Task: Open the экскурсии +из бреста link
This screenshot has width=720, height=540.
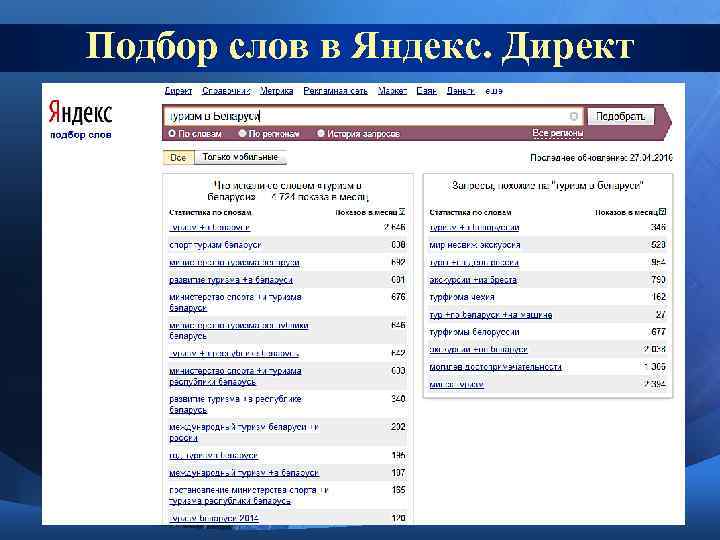Action: [x=473, y=280]
